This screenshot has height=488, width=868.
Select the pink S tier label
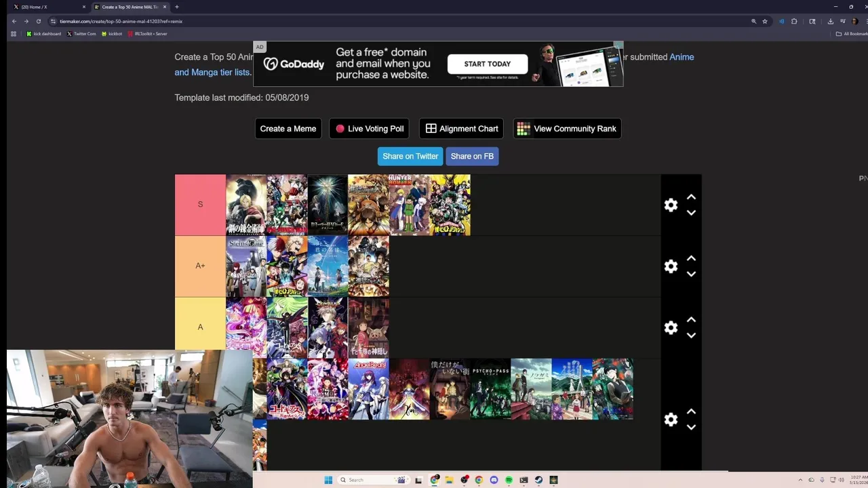(x=200, y=205)
